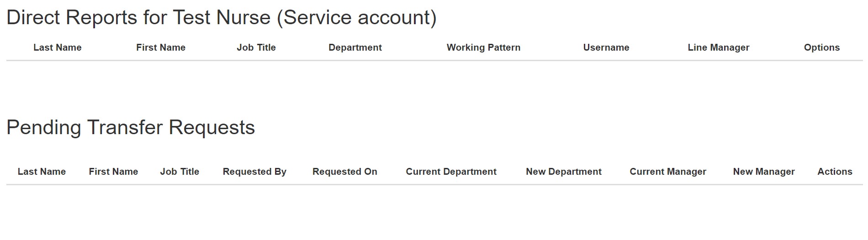Viewport: 868px width, 240px height.
Task: Select the Current Department column header
Action: [x=451, y=172]
